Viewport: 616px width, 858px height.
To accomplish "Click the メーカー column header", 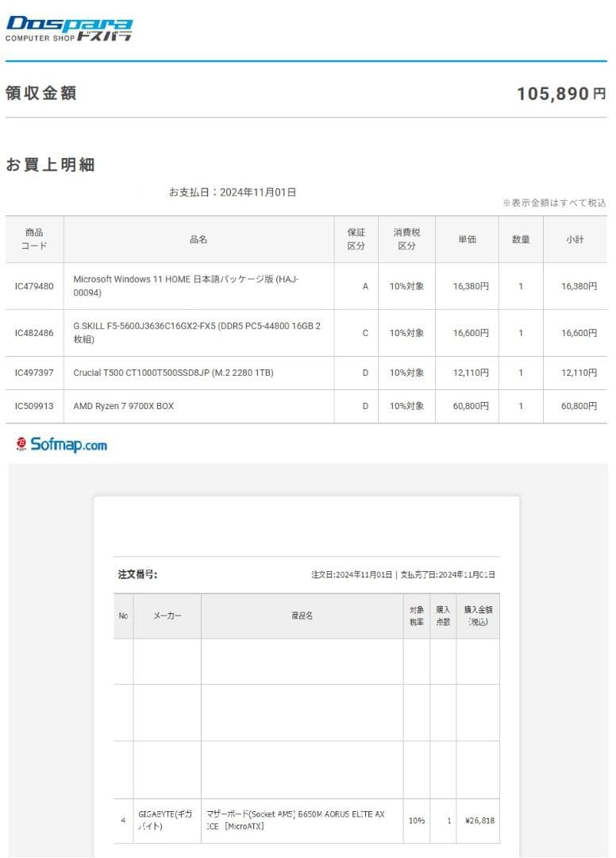I will [167, 616].
